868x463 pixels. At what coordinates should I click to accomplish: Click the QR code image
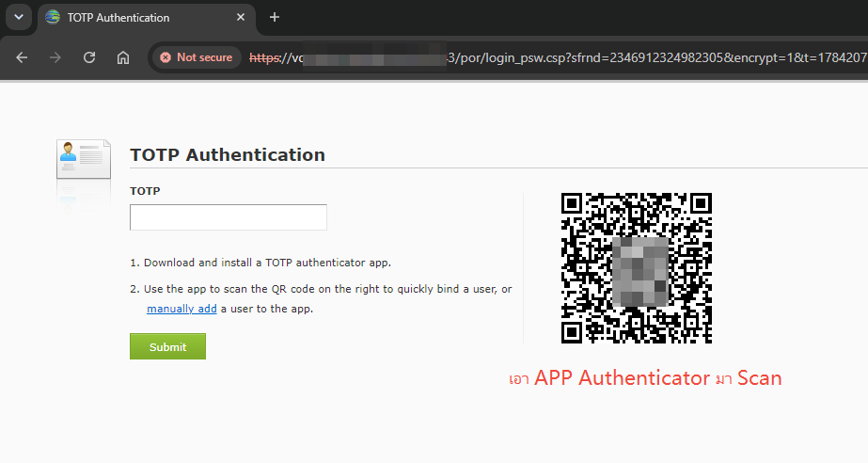tap(637, 268)
